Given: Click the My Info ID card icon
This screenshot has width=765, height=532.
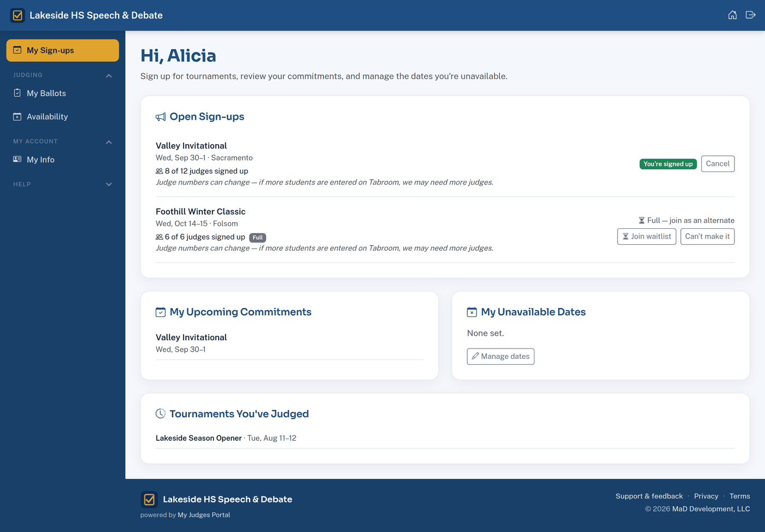Looking at the screenshot, I should pyautogui.click(x=17, y=159).
